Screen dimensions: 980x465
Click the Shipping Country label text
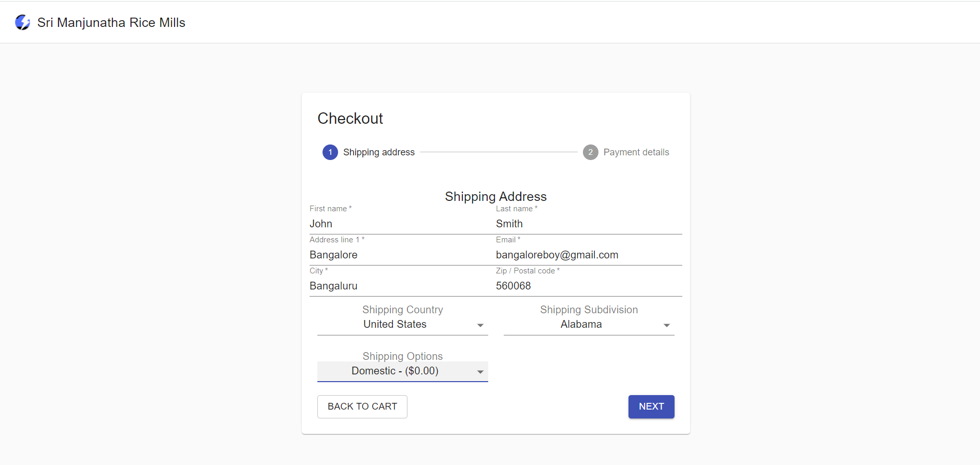point(403,310)
